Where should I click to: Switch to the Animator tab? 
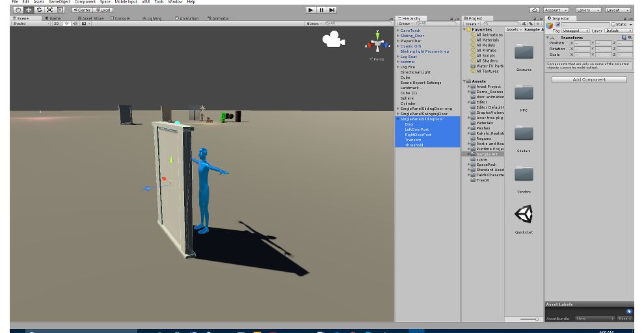[x=218, y=18]
